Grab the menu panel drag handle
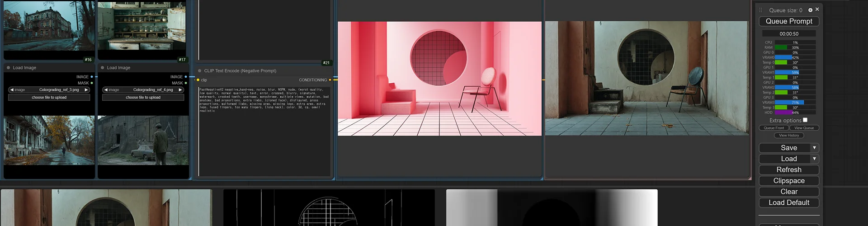868x226 pixels. pyautogui.click(x=760, y=10)
